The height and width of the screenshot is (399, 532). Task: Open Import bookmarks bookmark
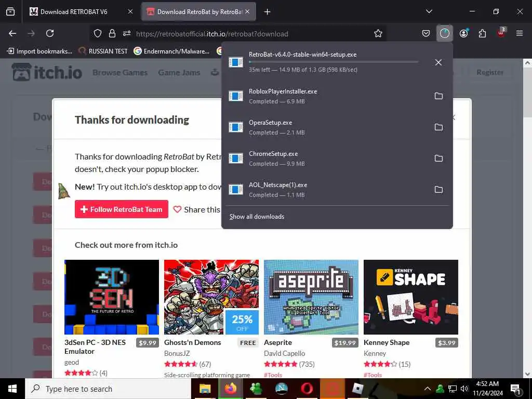39,51
